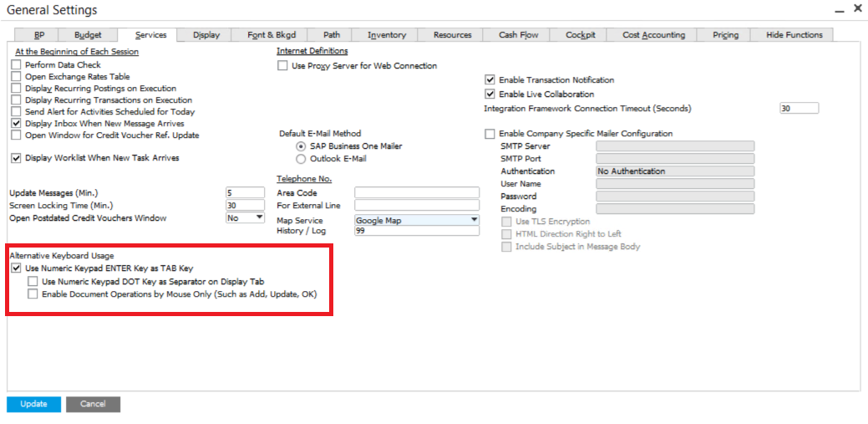
Task: Open the Cost Accounting tab
Action: click(653, 35)
